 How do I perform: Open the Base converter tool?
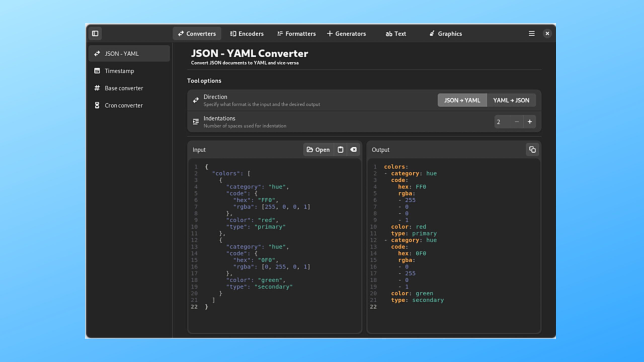129,88
